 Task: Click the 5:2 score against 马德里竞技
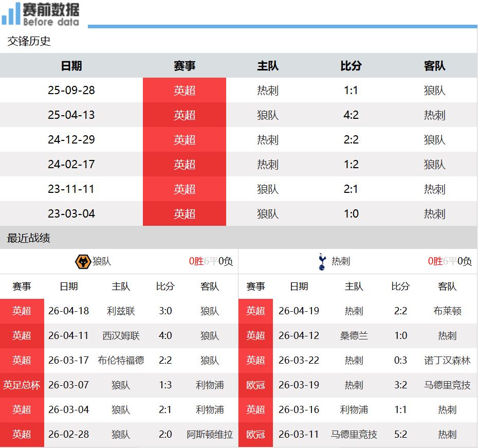coord(400,434)
